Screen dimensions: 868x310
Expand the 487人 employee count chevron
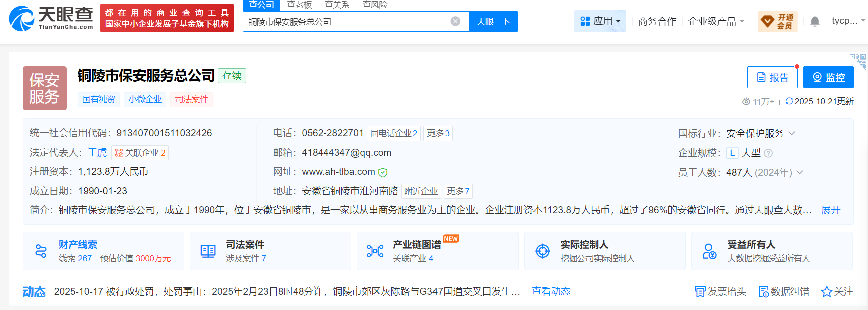[800, 172]
